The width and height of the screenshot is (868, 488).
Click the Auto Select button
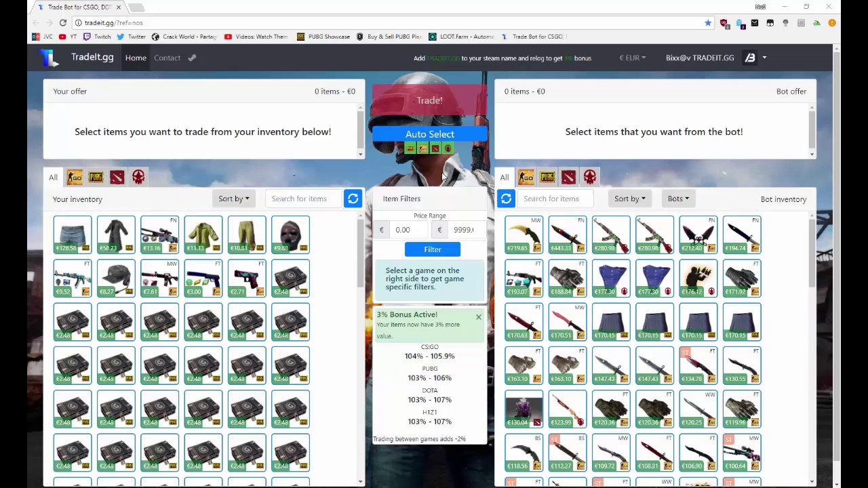[x=429, y=134]
